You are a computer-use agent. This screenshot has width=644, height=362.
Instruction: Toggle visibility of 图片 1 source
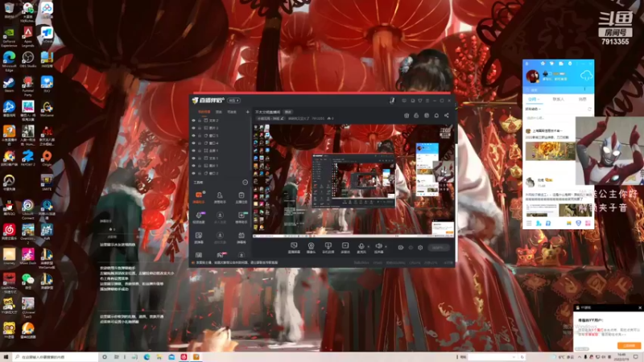pyautogui.click(x=193, y=166)
